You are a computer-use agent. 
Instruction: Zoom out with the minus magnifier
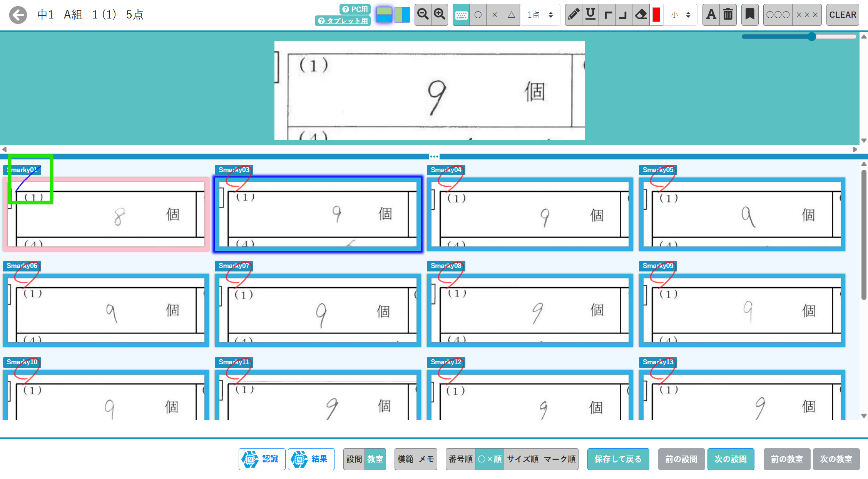423,15
